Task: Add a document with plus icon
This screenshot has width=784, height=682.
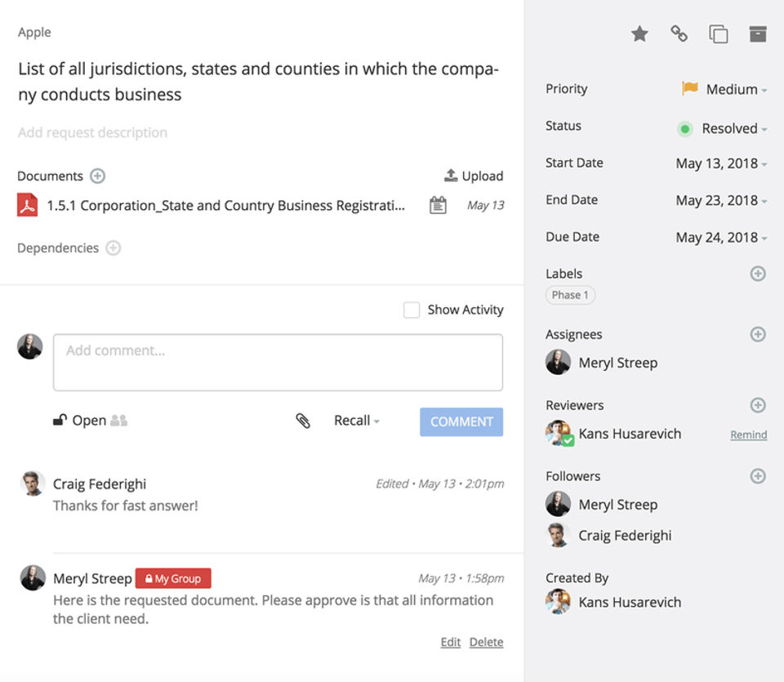Action: pyautogui.click(x=97, y=176)
